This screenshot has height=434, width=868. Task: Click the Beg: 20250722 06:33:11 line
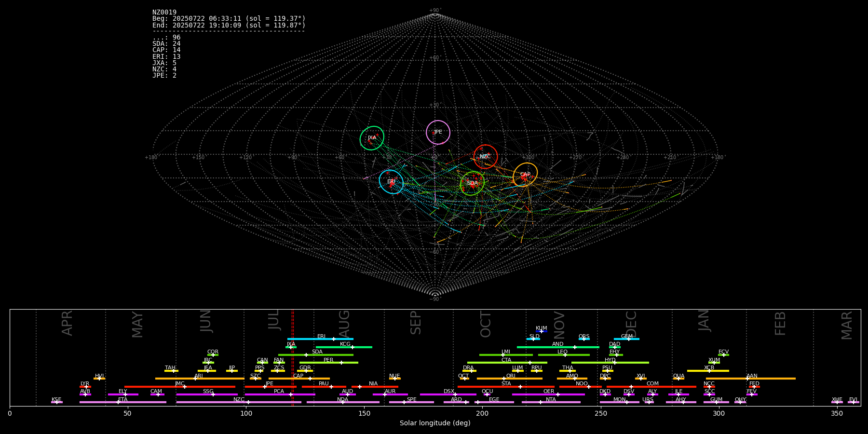coord(229,19)
